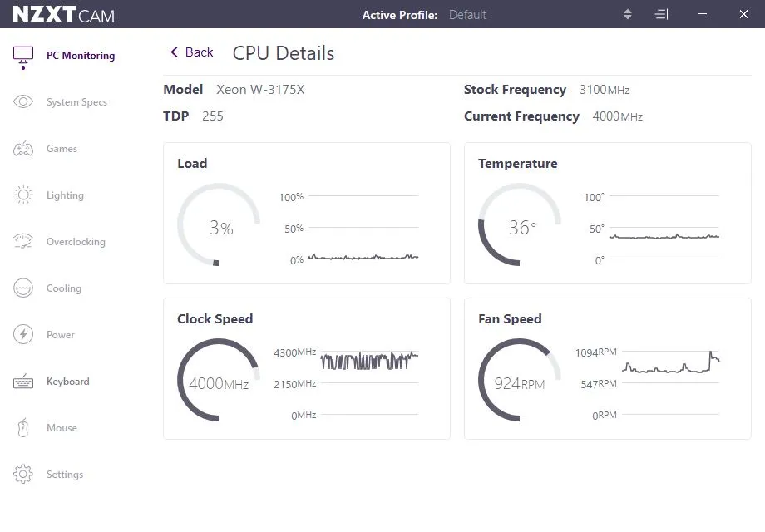The image size is (765, 532).
Task: Open the Mouse icon in sidebar
Action: tap(23, 427)
